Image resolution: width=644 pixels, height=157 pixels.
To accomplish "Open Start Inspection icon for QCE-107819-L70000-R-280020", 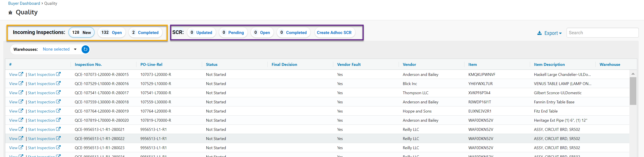I will pos(58,120).
